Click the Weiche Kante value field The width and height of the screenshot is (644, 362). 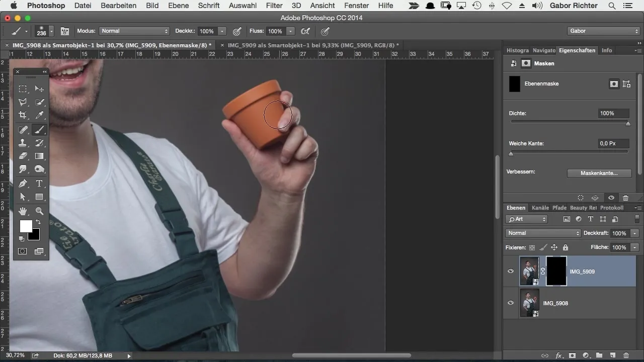click(613, 143)
